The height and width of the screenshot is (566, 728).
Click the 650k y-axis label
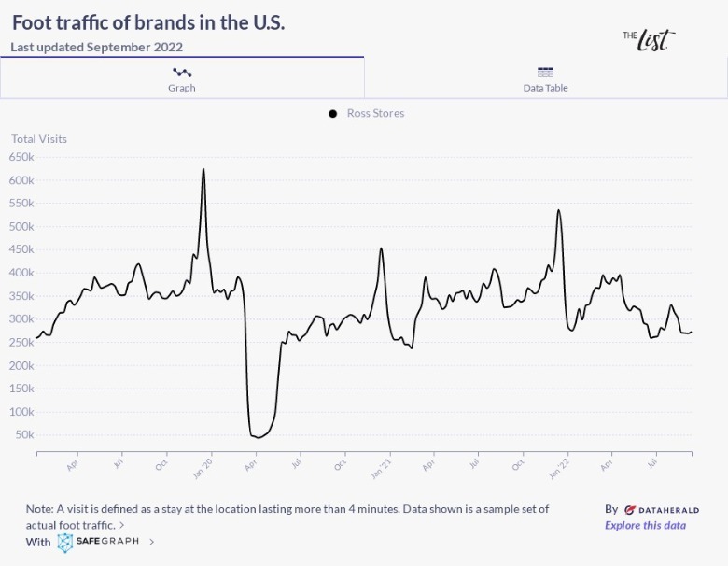tap(21, 157)
